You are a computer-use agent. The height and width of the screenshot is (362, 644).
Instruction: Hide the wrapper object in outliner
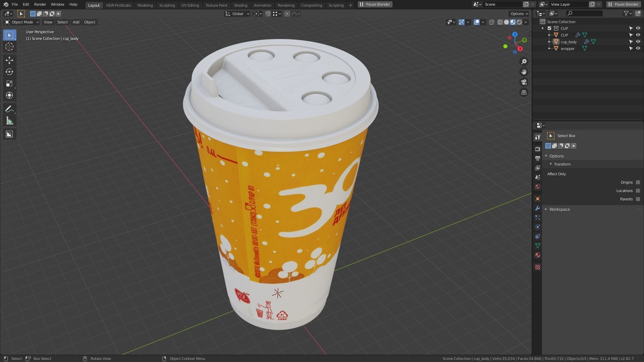coord(638,49)
